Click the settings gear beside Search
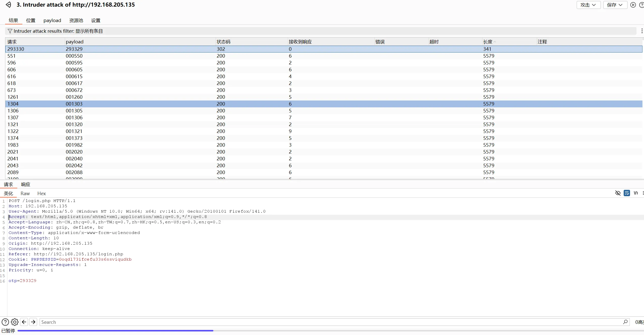This screenshot has width=644, height=335. [x=15, y=322]
